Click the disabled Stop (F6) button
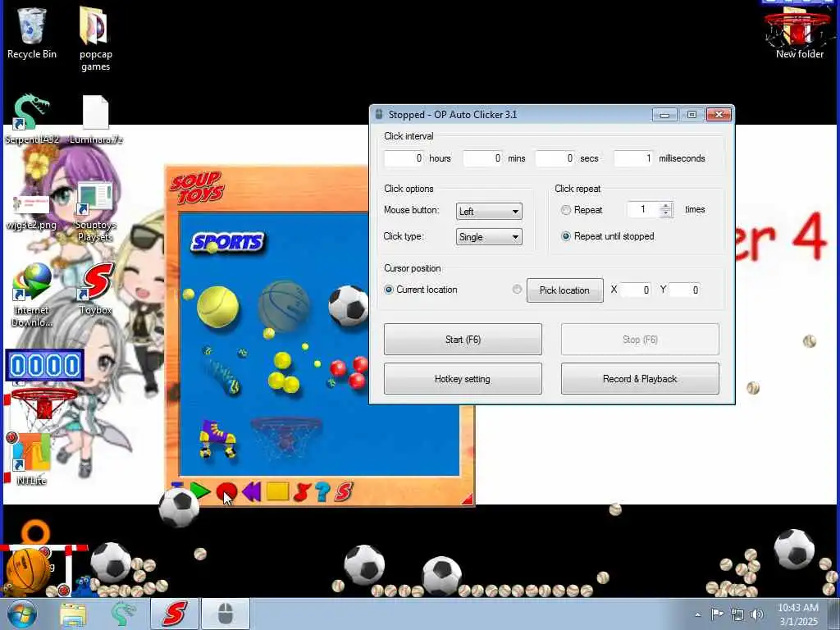Viewport: 840px width, 630px height. click(x=640, y=339)
